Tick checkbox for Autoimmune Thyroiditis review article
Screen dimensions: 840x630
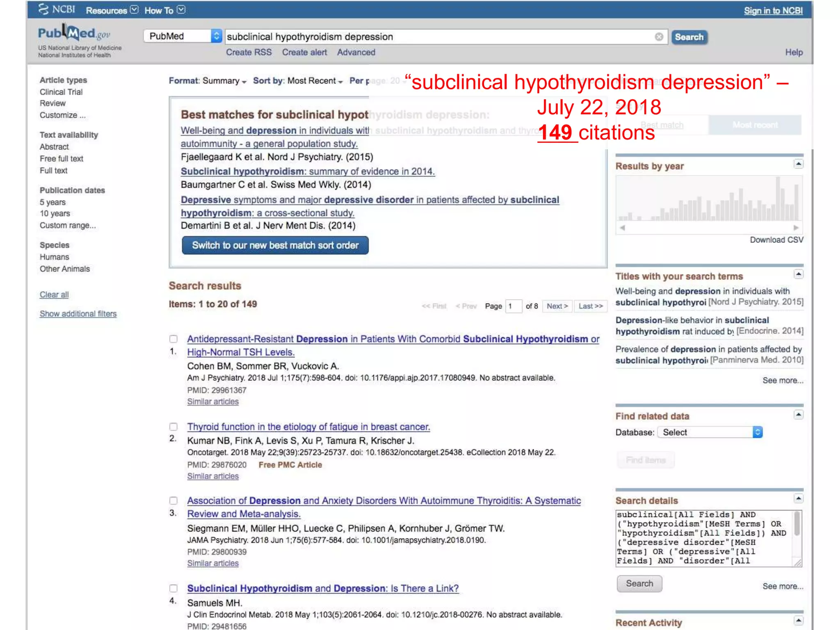point(173,500)
